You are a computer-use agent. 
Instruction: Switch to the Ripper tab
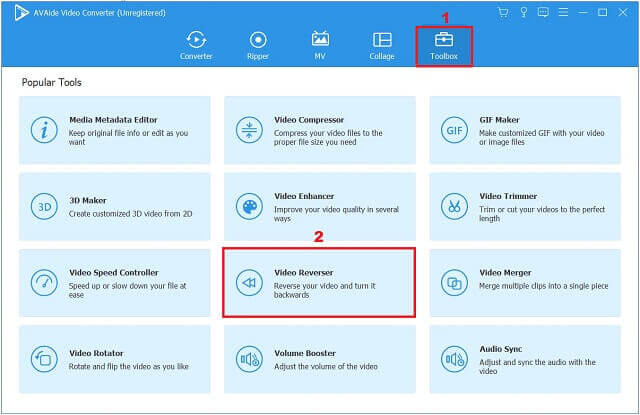(x=258, y=46)
